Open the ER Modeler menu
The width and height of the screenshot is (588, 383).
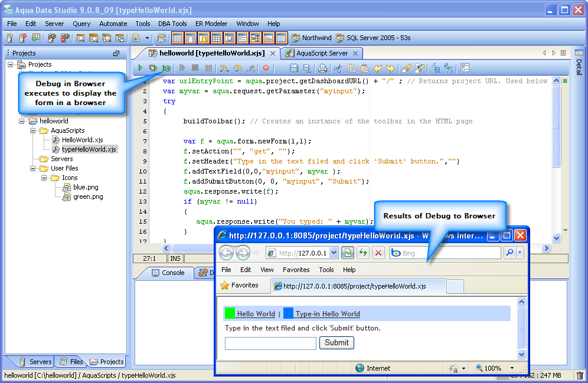coord(211,24)
